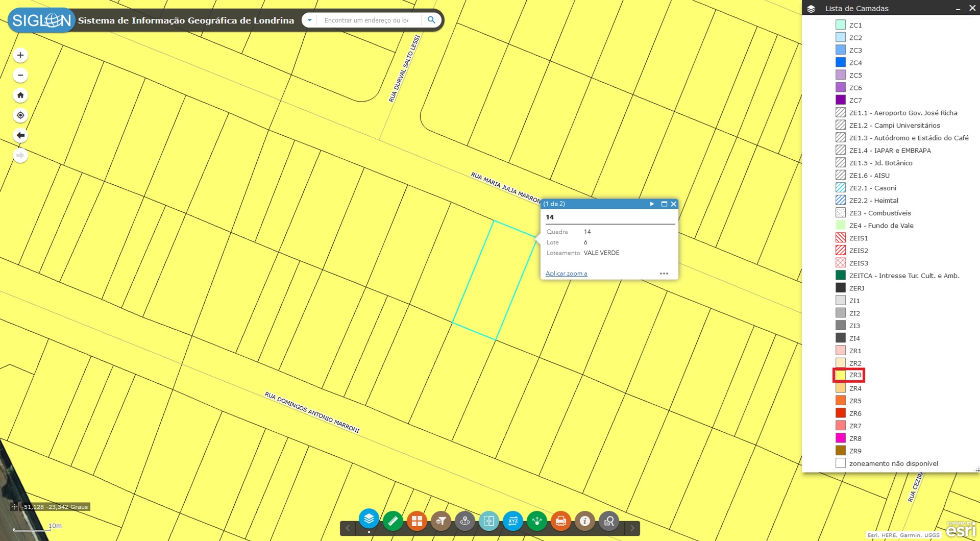Zoom out of the map
The width and height of the screenshot is (980, 541).
(x=20, y=75)
